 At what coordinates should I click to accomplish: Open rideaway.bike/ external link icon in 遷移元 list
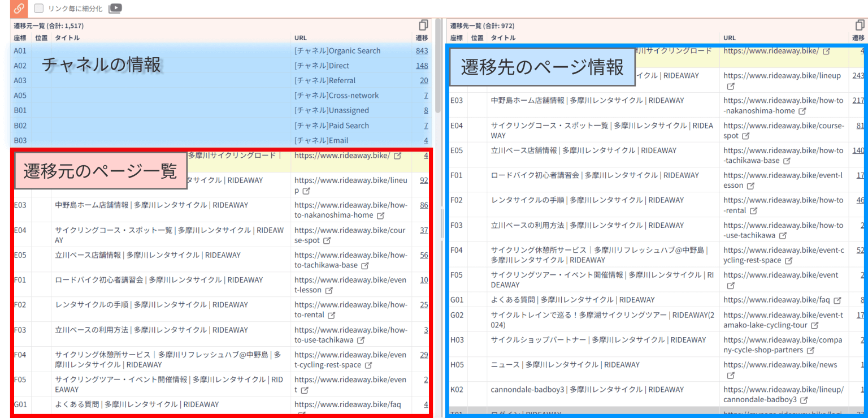tap(398, 156)
